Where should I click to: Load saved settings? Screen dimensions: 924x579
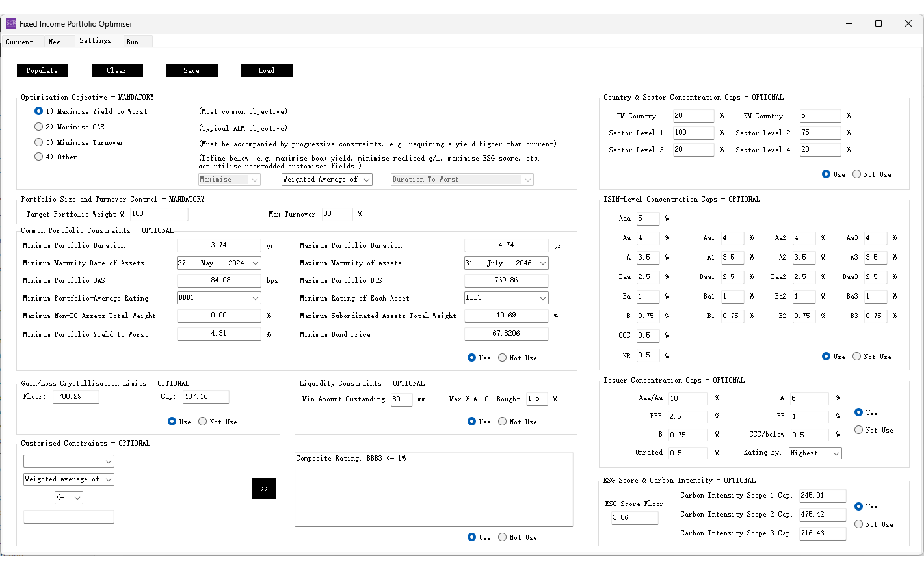(x=267, y=70)
